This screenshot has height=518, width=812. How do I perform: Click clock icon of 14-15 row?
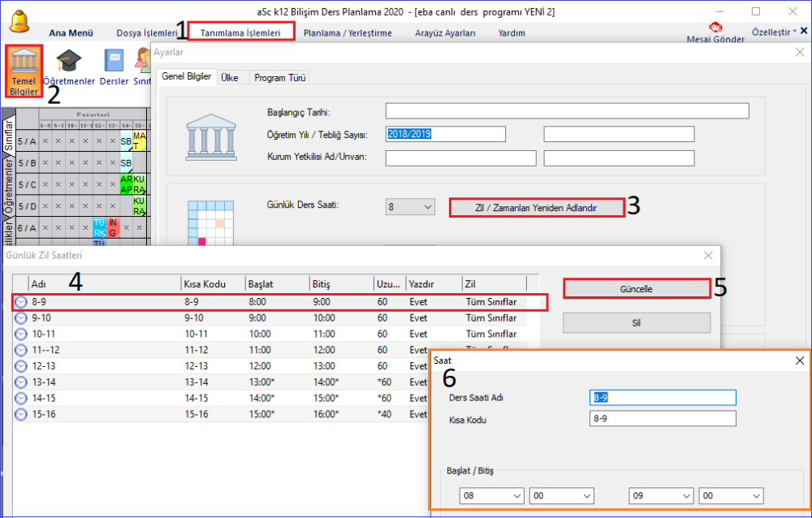coord(21,399)
